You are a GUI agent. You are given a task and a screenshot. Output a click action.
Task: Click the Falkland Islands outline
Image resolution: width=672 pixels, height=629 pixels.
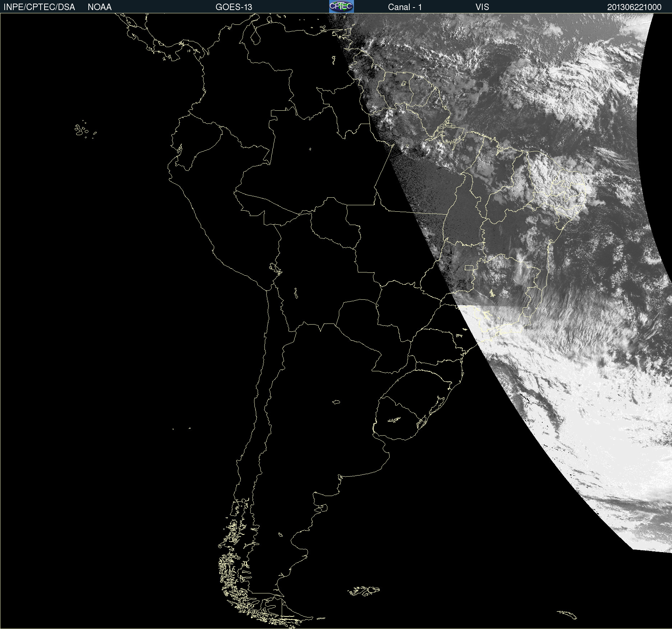[364, 591]
